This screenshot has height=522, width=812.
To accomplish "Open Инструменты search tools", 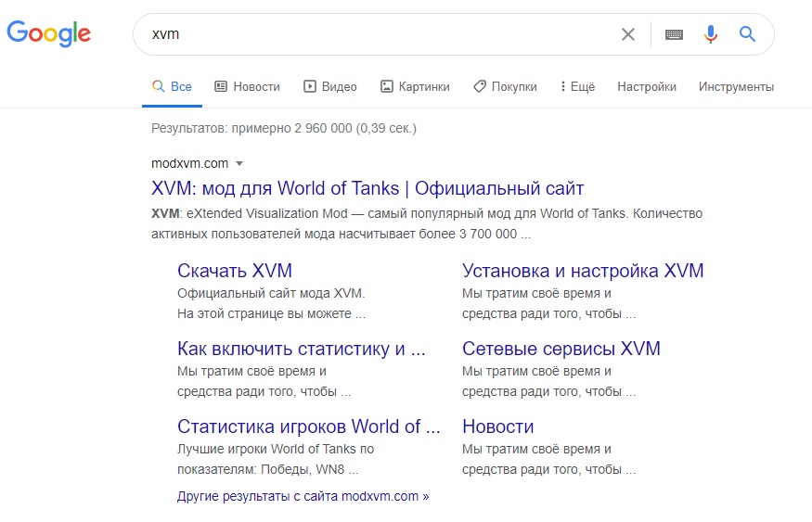I will pos(736,86).
